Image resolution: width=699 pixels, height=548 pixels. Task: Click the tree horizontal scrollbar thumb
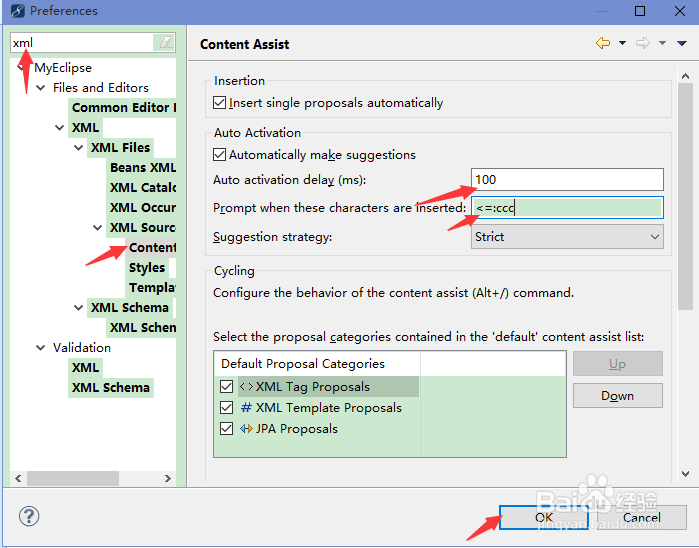tap(73, 478)
